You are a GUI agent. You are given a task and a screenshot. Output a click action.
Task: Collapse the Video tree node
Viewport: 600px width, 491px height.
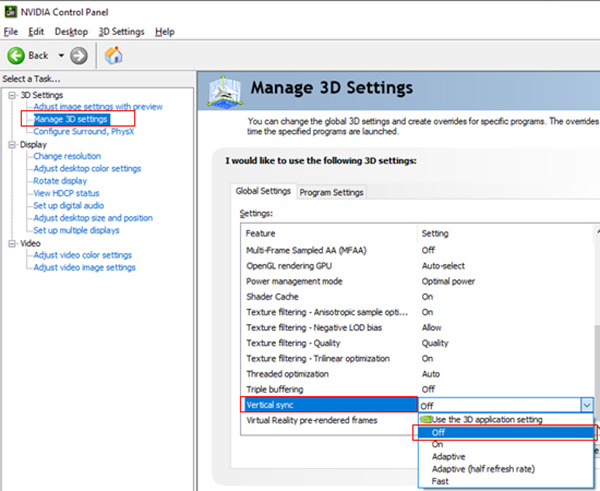(x=12, y=243)
